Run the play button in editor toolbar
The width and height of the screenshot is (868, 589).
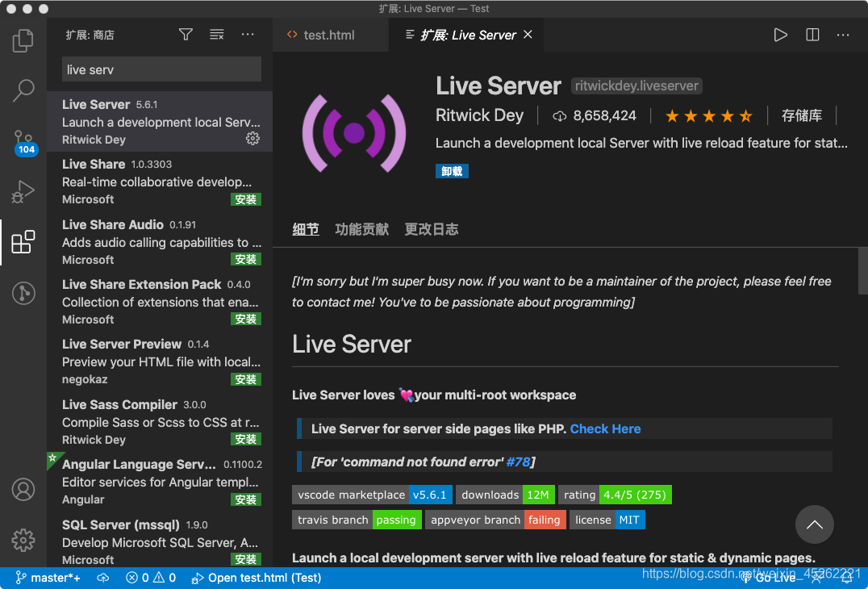[x=781, y=35]
